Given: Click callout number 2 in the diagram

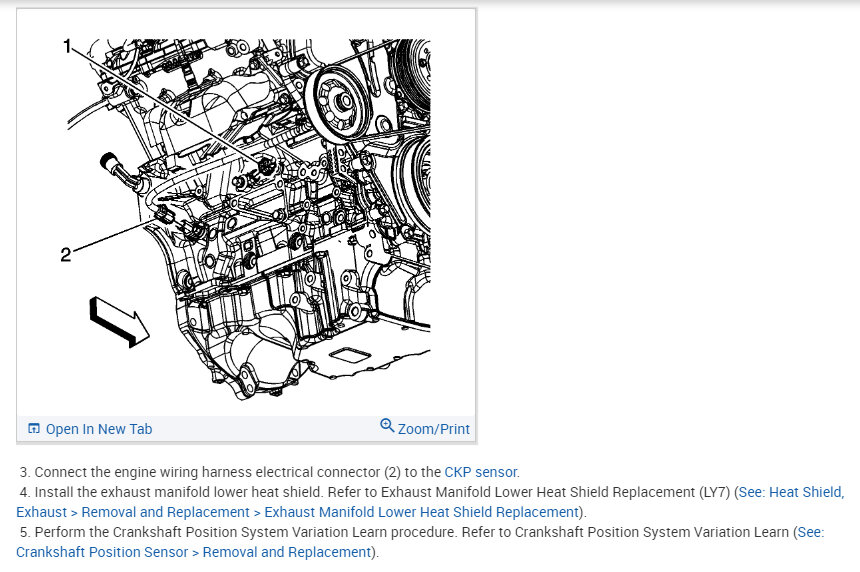Looking at the screenshot, I should (66, 255).
